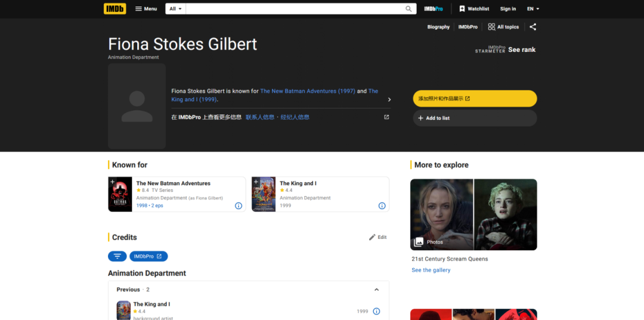Screen dimensions: 644x320
Task: Click the Animation Department credits heading
Action: tap(147, 274)
